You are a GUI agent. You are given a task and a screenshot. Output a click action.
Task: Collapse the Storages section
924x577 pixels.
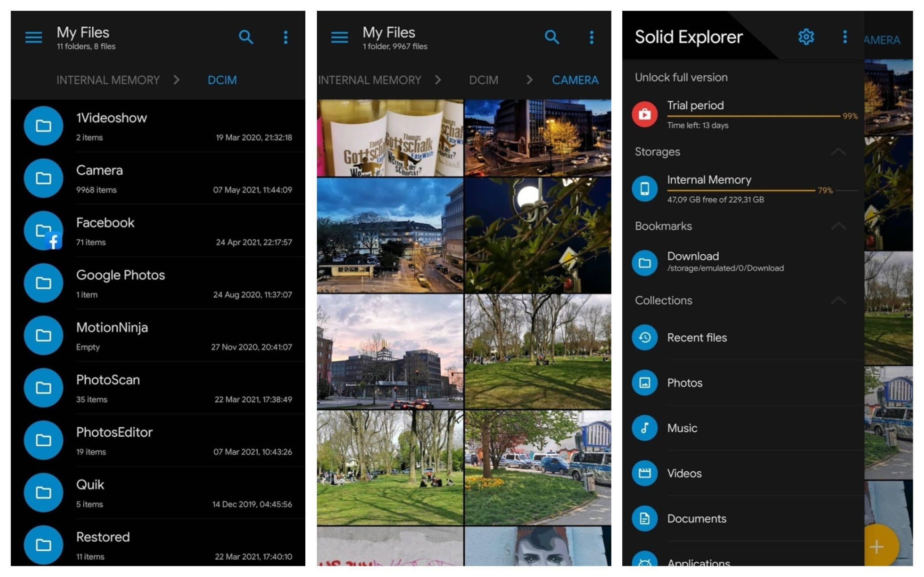[x=838, y=152]
